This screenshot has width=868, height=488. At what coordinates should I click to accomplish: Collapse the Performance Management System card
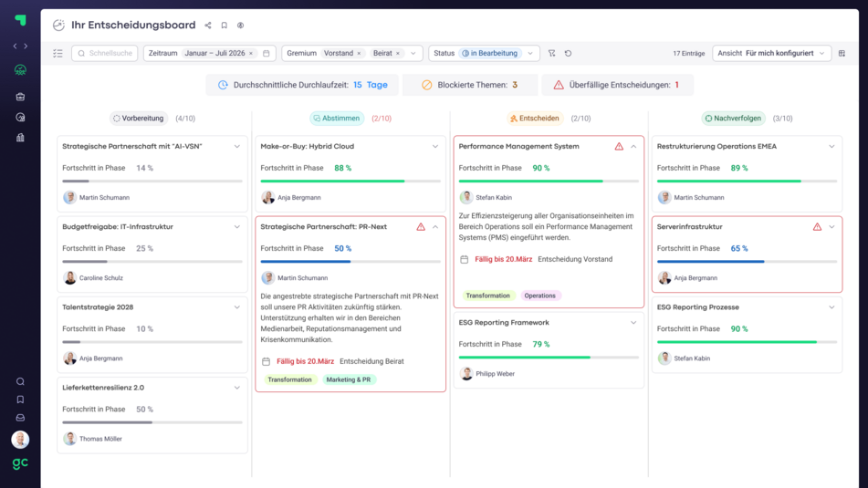(x=633, y=146)
